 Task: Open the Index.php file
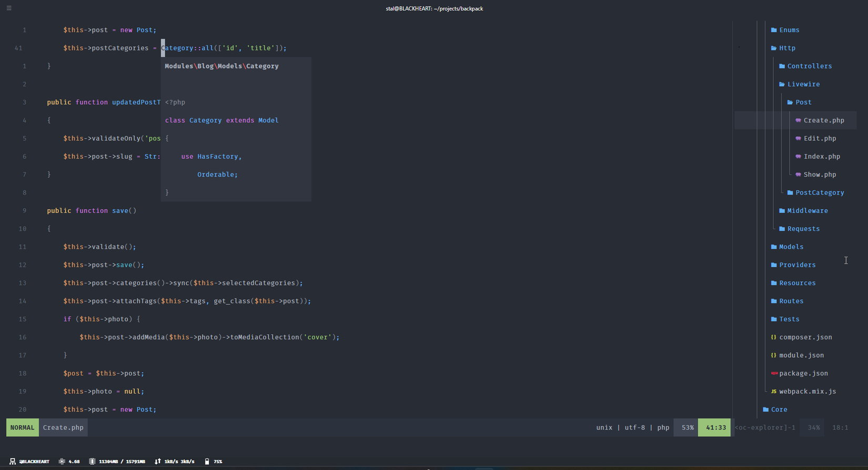pyautogui.click(x=821, y=157)
